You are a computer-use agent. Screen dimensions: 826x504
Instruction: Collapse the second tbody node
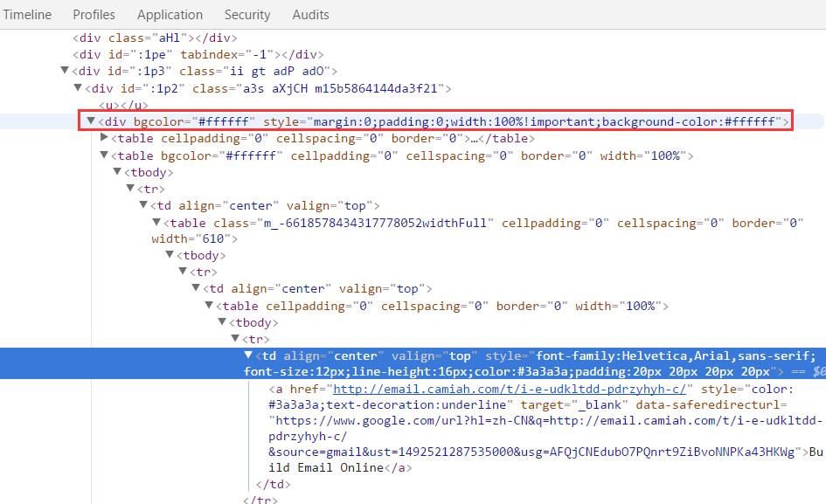pyautogui.click(x=170, y=254)
